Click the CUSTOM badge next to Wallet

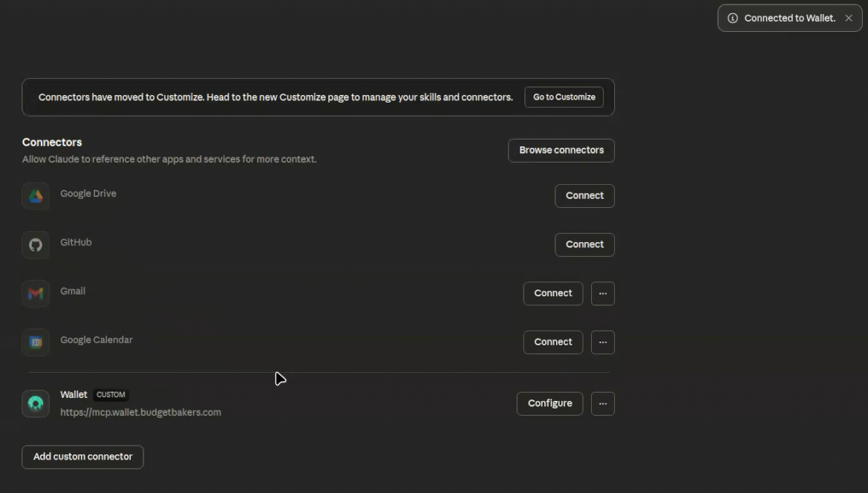click(110, 394)
